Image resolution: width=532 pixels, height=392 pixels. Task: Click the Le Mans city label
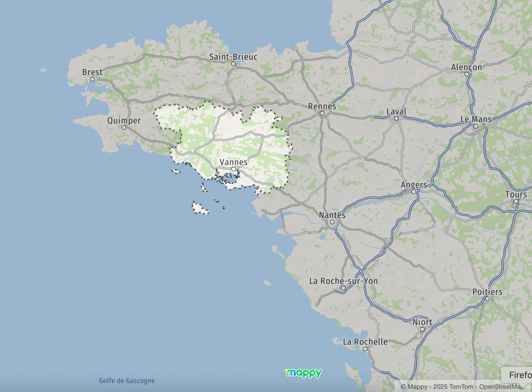[476, 119]
